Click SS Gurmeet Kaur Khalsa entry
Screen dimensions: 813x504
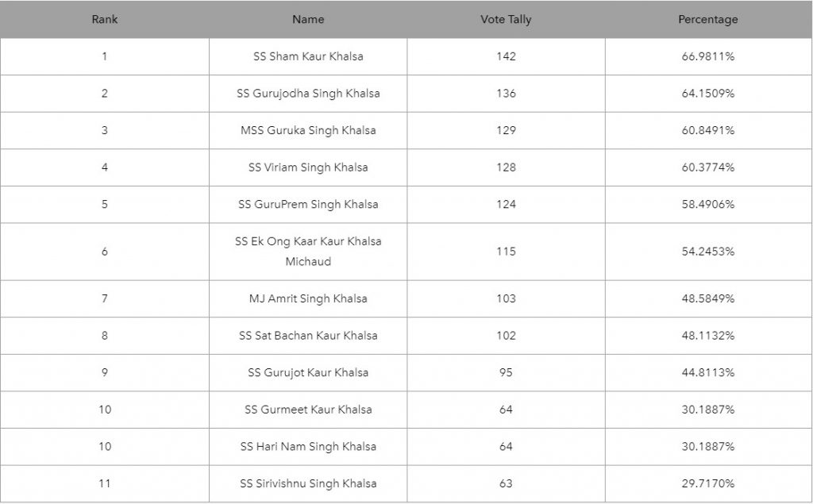coord(308,410)
